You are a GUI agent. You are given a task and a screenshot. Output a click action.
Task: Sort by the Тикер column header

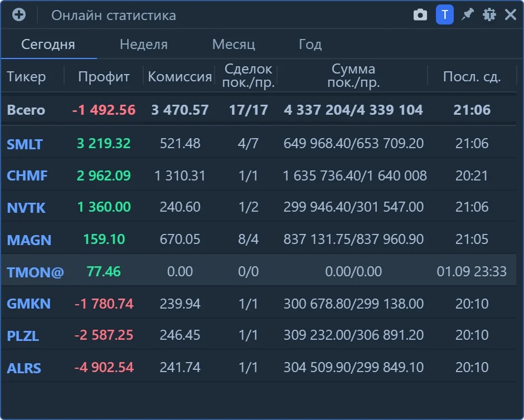(x=26, y=76)
